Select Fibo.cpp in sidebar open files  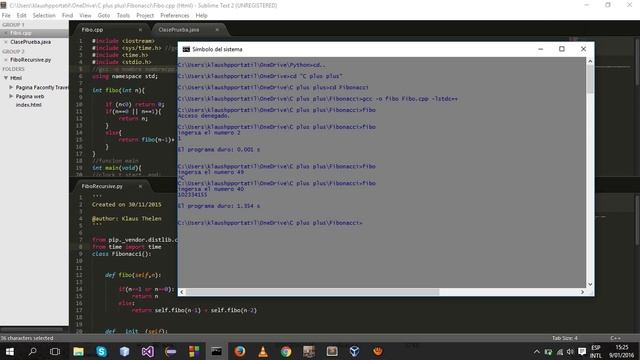[x=34, y=33]
